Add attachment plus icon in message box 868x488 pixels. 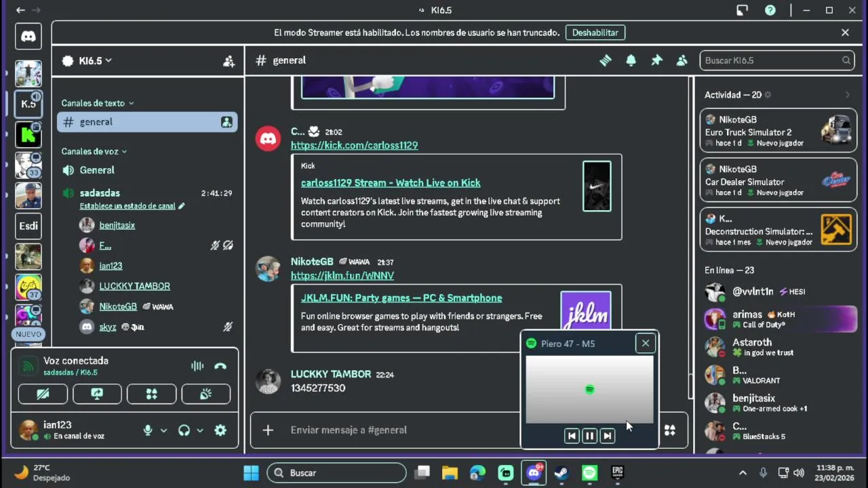tap(268, 430)
